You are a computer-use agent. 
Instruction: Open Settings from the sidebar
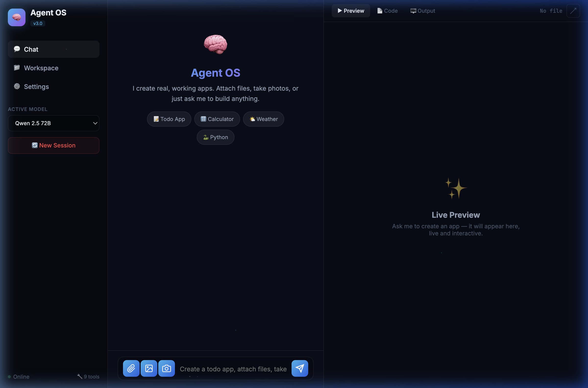tap(54, 86)
